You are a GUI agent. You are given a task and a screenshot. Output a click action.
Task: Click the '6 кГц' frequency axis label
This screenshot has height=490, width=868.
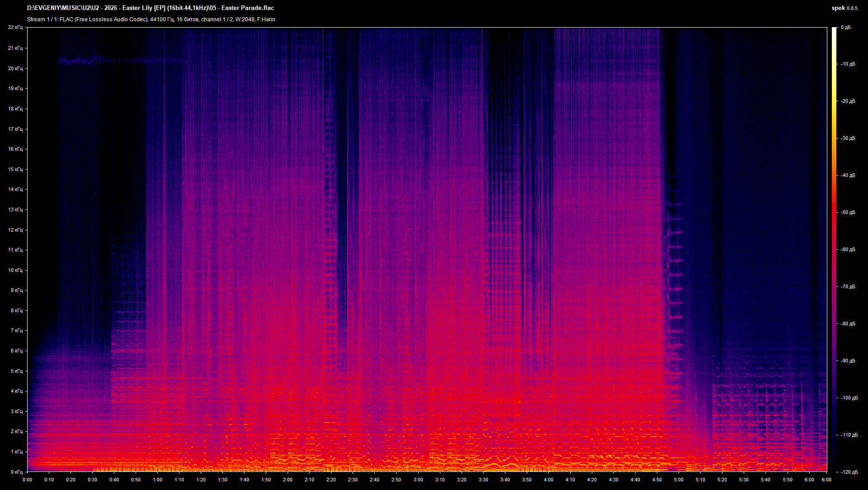(17, 351)
